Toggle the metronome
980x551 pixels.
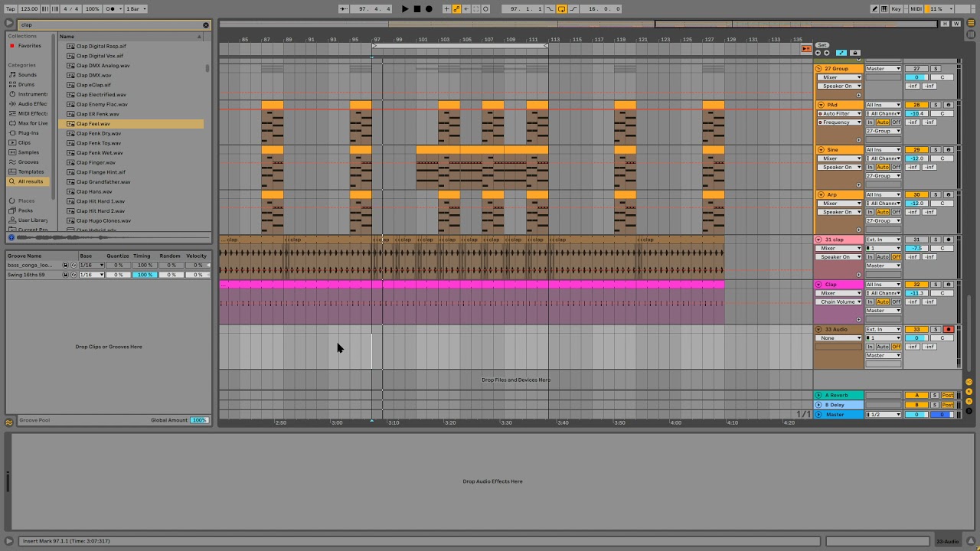point(112,9)
